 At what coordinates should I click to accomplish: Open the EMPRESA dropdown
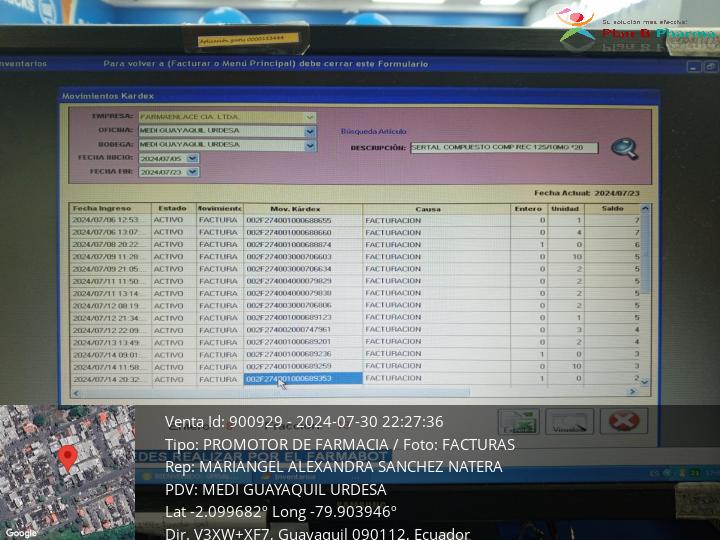(x=310, y=117)
